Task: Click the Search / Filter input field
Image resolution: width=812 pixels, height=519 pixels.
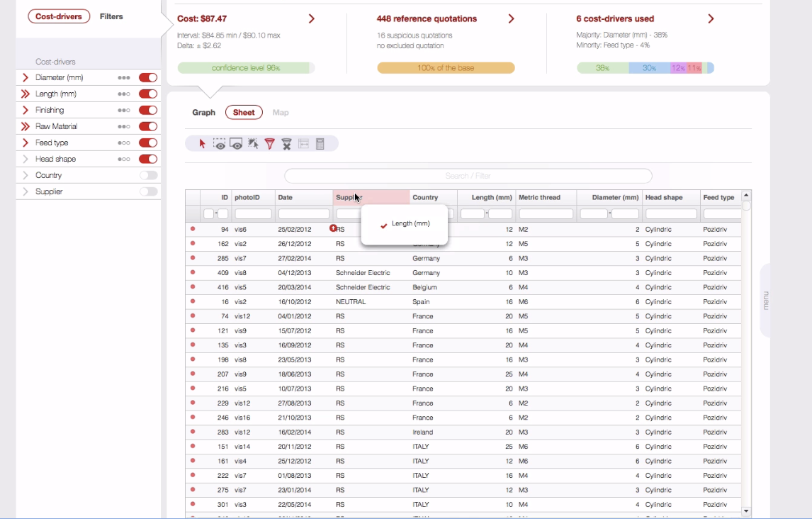Action: point(468,176)
